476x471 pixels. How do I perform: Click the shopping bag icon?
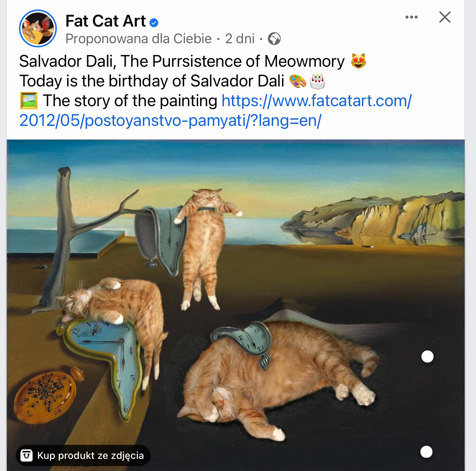pos(26,455)
